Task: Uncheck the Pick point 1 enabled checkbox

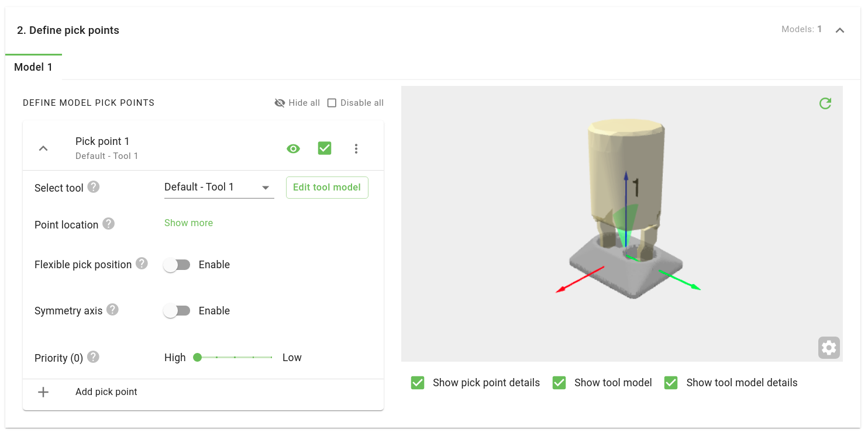Action: (325, 148)
